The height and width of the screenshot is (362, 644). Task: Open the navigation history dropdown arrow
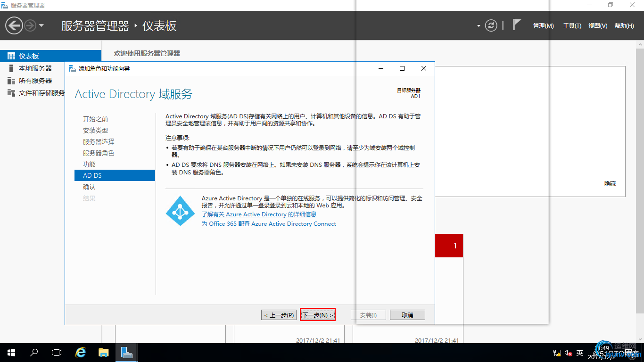coord(41,25)
